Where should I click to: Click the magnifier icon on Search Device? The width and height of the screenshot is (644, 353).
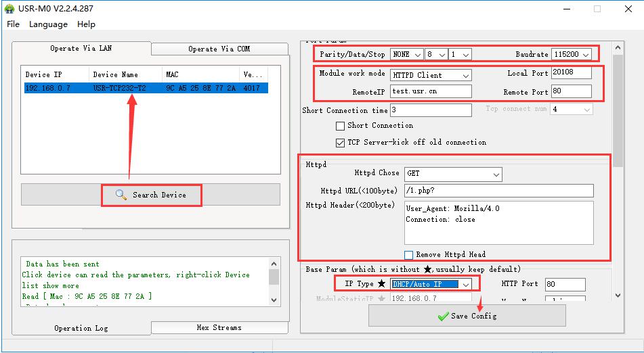[x=121, y=195]
